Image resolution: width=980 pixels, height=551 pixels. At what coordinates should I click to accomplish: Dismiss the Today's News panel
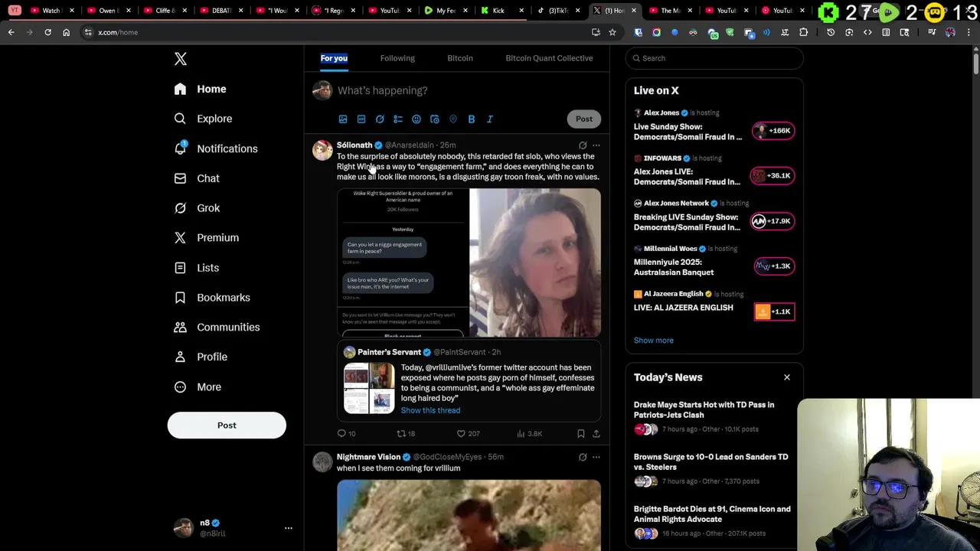(786, 377)
